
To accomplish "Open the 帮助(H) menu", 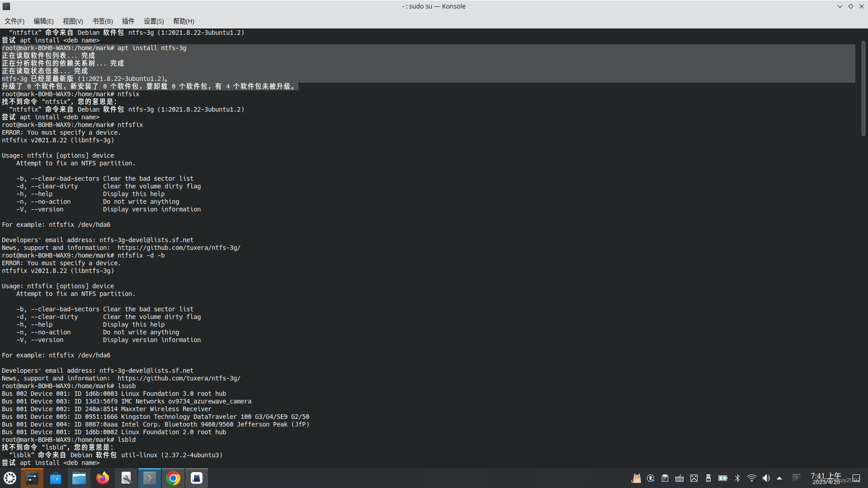I will pos(184,21).
